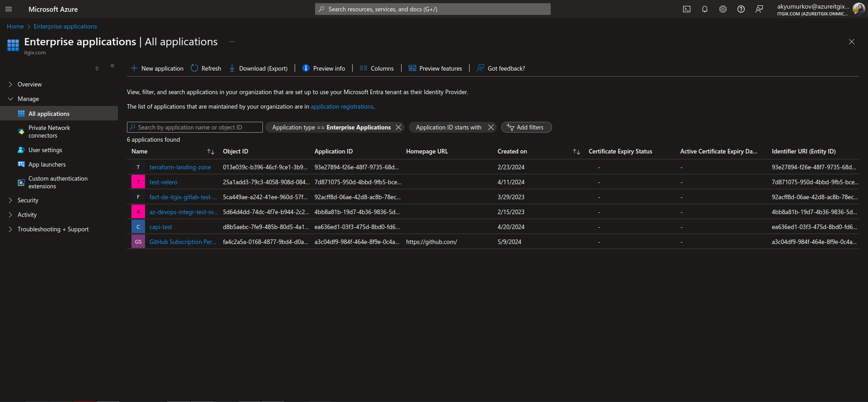Image resolution: width=868 pixels, height=402 pixels.
Task: Open capi-test application
Action: pos(160,227)
